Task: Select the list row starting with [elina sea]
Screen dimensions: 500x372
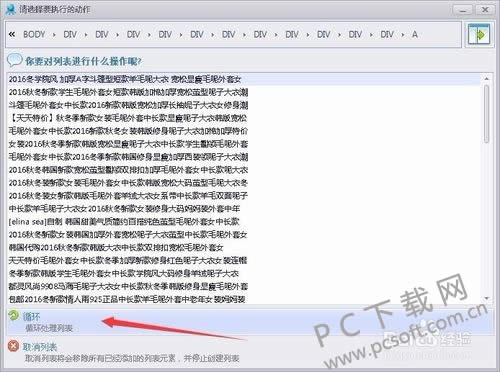Action: coord(244,221)
